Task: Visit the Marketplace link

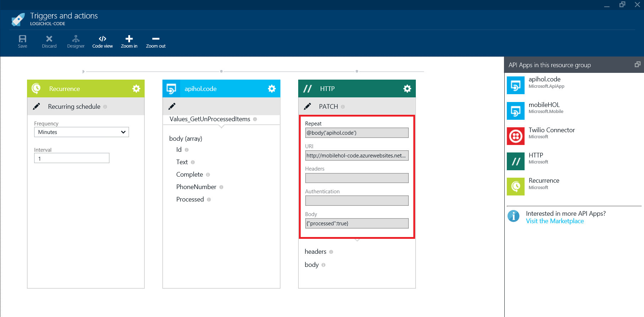Action: coord(555,221)
